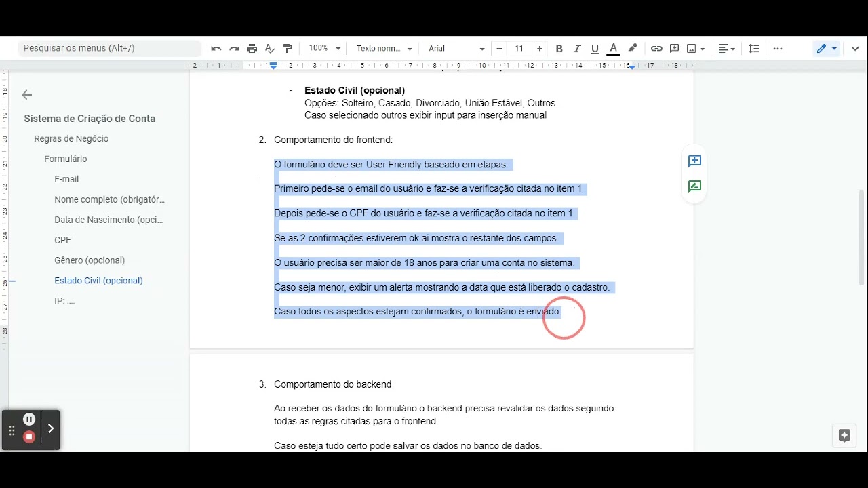
Task: Click the add comment icon in margin
Action: click(694, 161)
